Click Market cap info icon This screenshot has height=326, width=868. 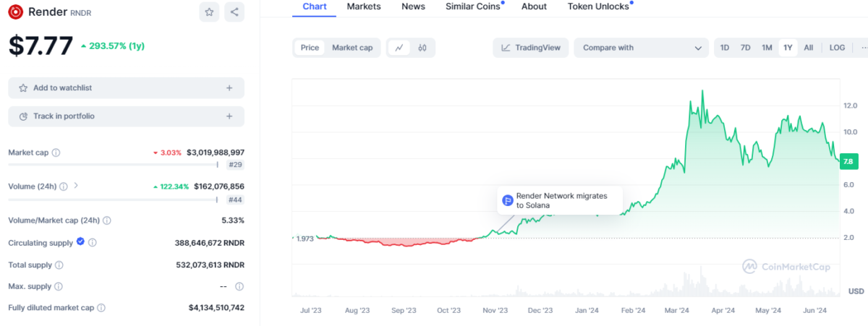pyautogui.click(x=56, y=153)
